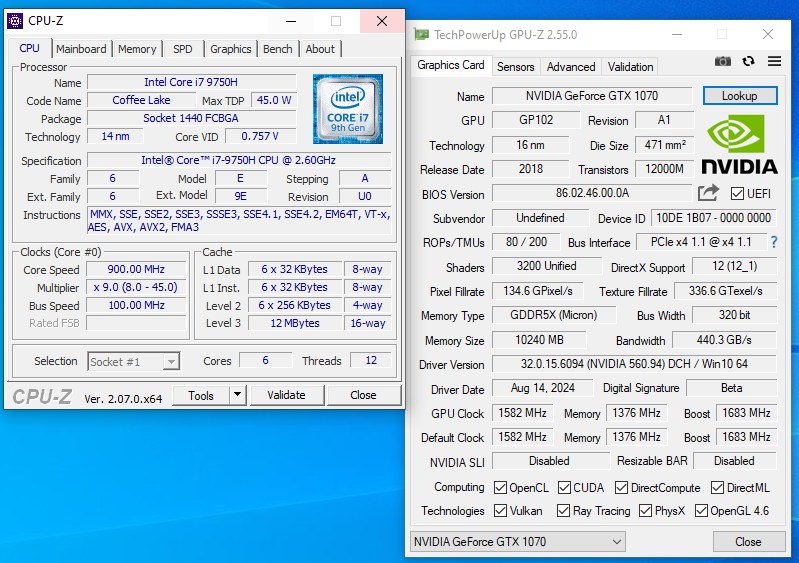
Task: Click the Bandwidth value 440.3 GB/s
Action: pyautogui.click(x=724, y=340)
